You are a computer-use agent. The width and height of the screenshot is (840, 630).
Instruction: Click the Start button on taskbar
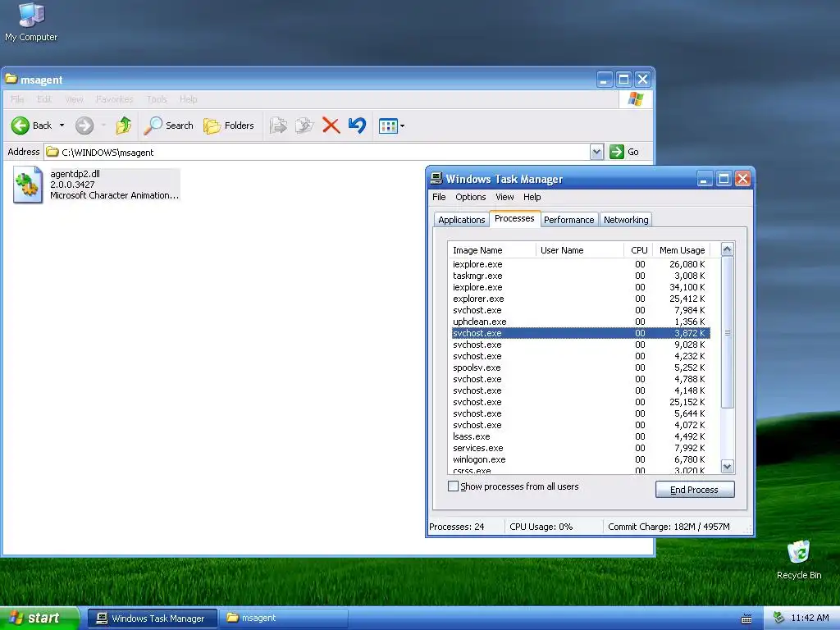pyautogui.click(x=39, y=618)
